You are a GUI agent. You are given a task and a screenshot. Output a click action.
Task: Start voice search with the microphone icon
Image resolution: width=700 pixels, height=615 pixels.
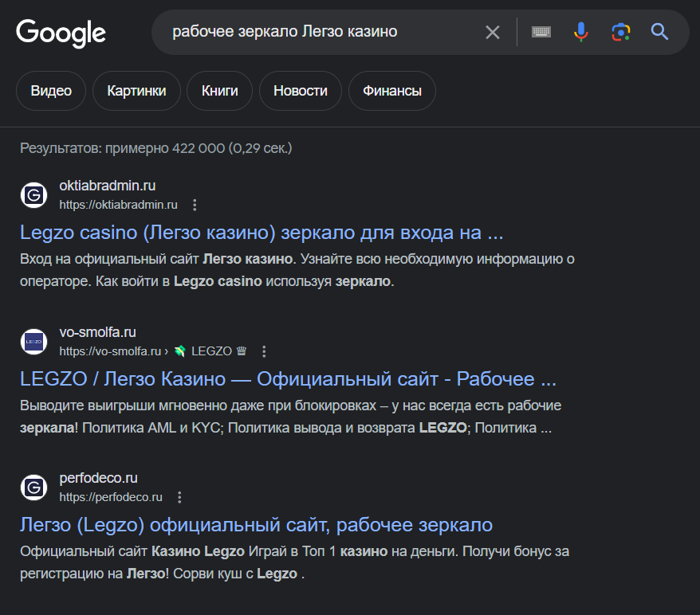pos(580,32)
